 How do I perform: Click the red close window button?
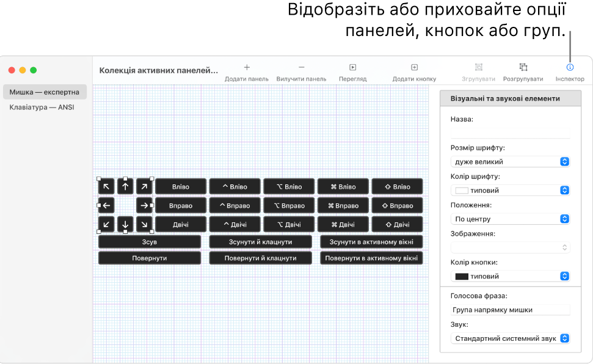coord(12,70)
